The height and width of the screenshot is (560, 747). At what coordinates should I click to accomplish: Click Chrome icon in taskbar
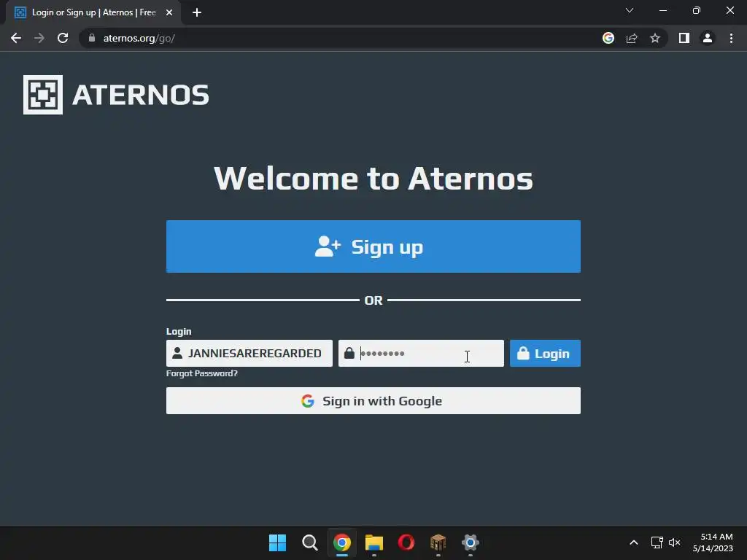(x=341, y=542)
